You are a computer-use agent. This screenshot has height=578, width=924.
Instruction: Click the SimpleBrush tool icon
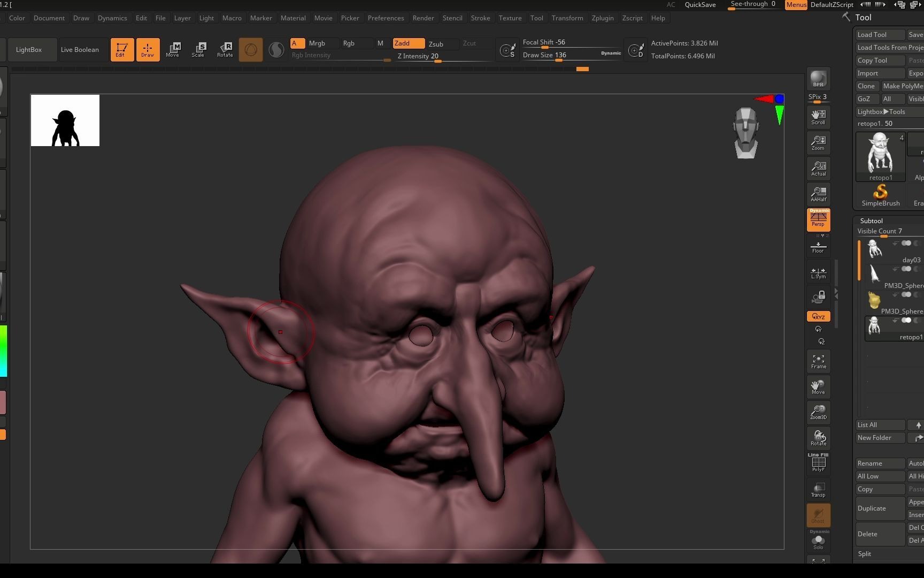(x=880, y=195)
